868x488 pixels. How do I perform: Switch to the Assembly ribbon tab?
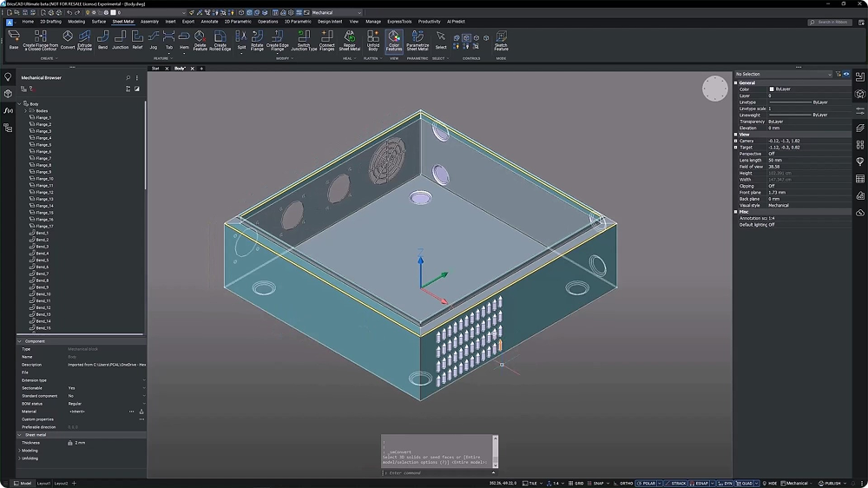[149, 21]
